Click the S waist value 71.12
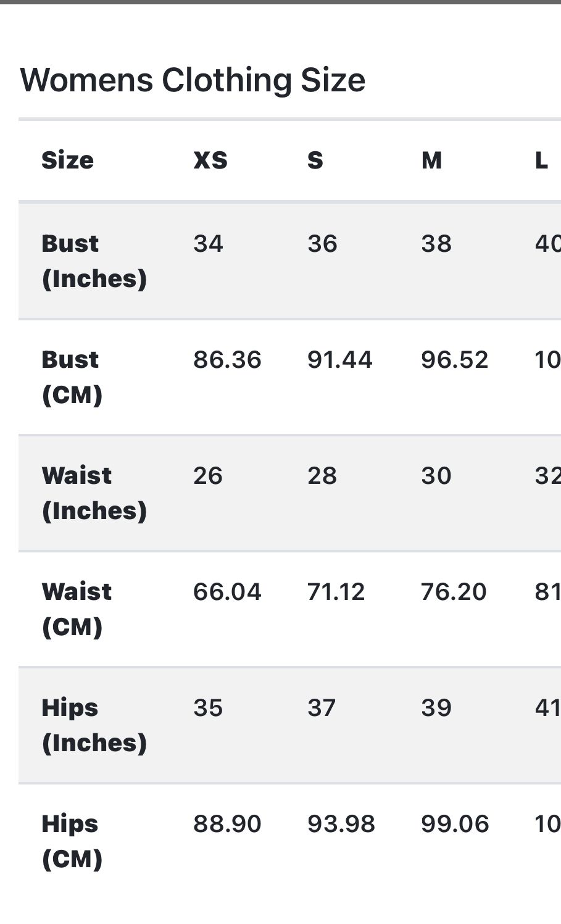This screenshot has width=561, height=924. pos(336,592)
